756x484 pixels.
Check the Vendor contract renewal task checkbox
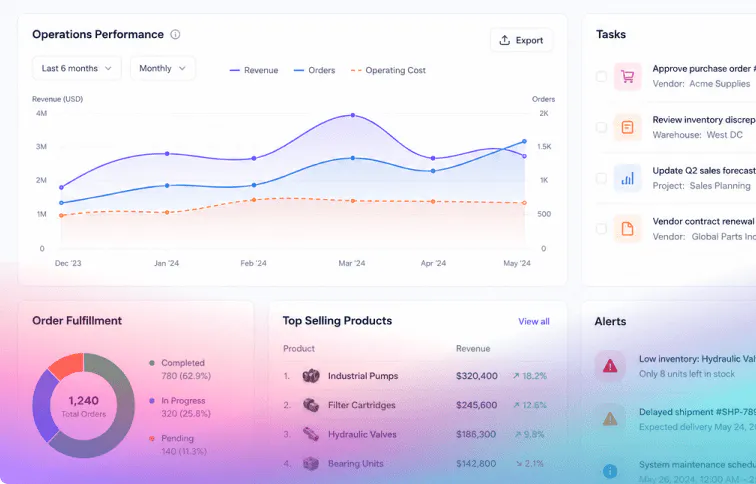coord(601,229)
